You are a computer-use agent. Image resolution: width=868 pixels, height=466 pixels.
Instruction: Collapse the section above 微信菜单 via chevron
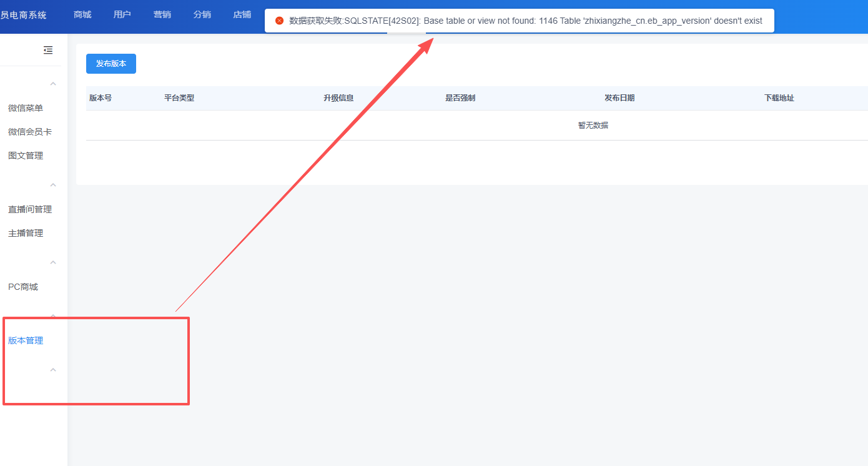[53, 84]
